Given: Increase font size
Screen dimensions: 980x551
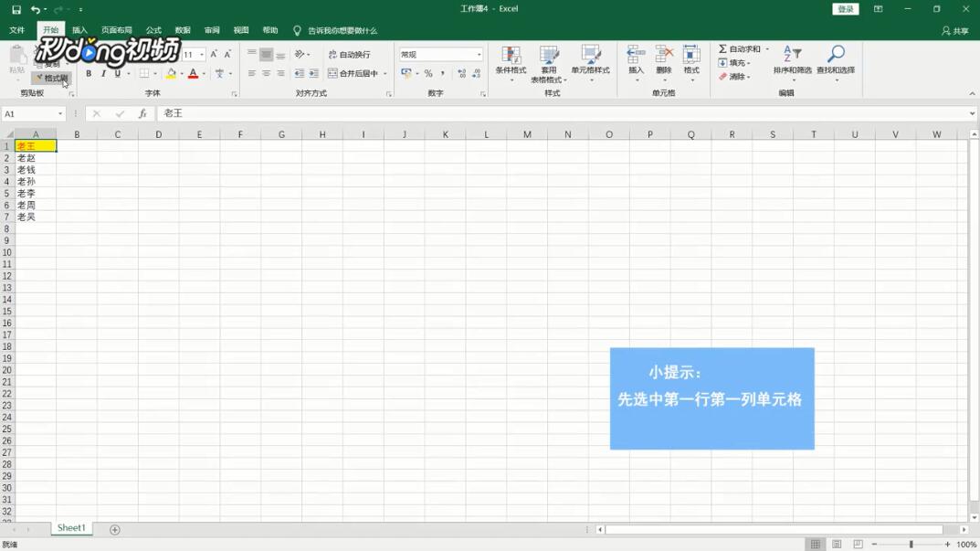Looking at the screenshot, I should (214, 55).
